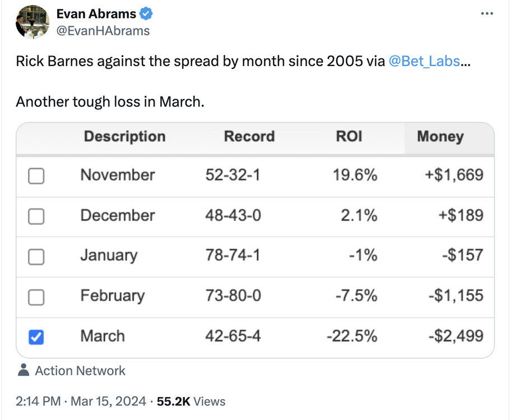Click the Action Network tag label

click(80, 371)
